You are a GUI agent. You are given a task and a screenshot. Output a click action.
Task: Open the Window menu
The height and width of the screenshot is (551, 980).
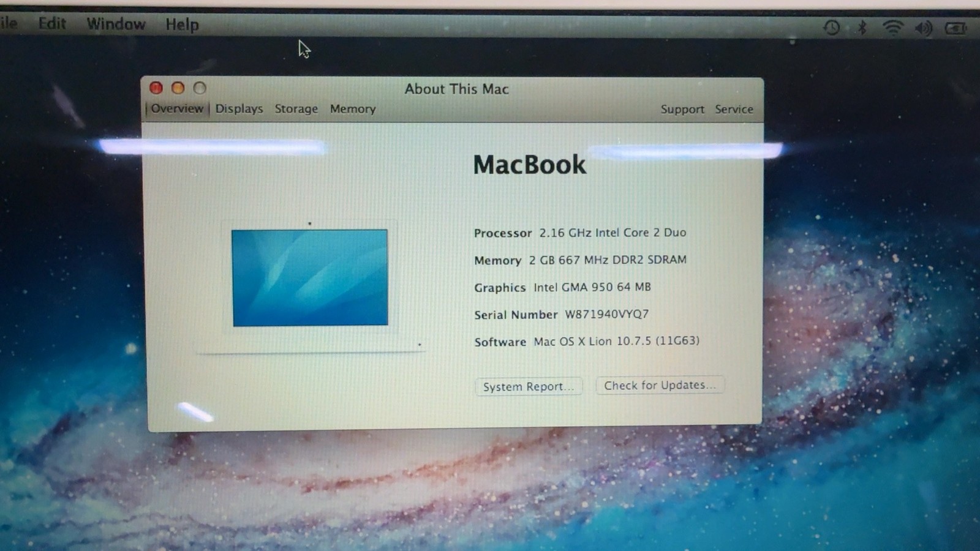[x=116, y=24]
